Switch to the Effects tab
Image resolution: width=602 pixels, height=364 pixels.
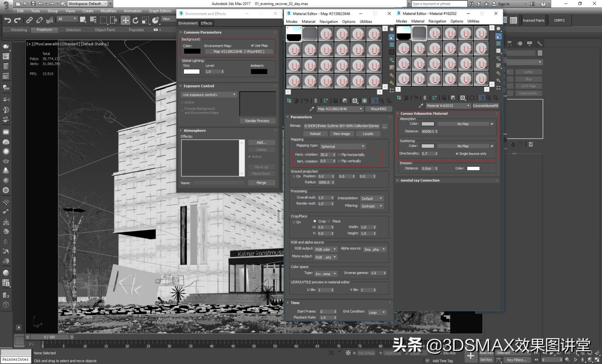(x=206, y=23)
